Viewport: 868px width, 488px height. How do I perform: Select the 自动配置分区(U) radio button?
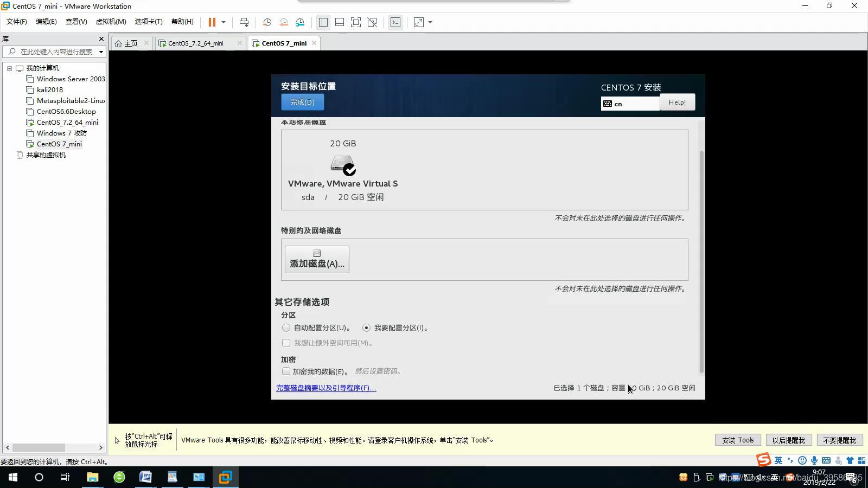(x=286, y=328)
